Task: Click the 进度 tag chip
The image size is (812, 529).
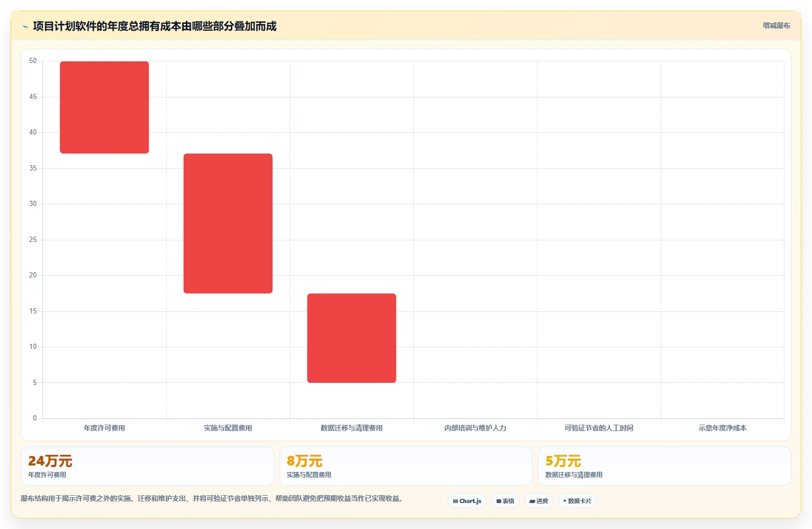Action: click(539, 501)
